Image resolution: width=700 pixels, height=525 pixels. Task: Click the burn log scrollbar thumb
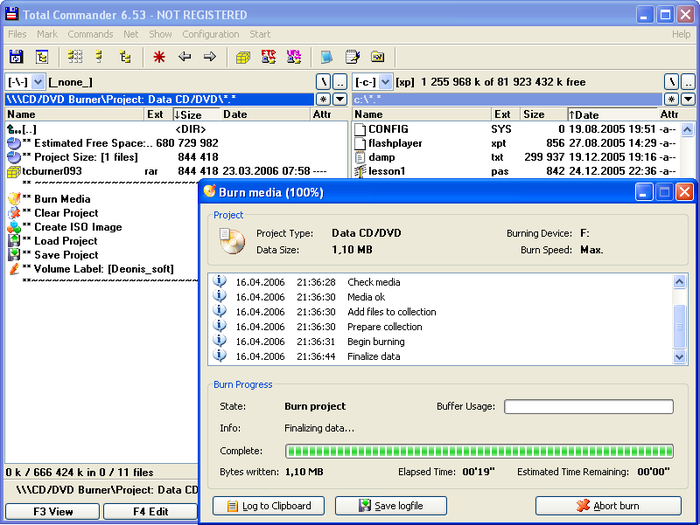[x=679, y=326]
